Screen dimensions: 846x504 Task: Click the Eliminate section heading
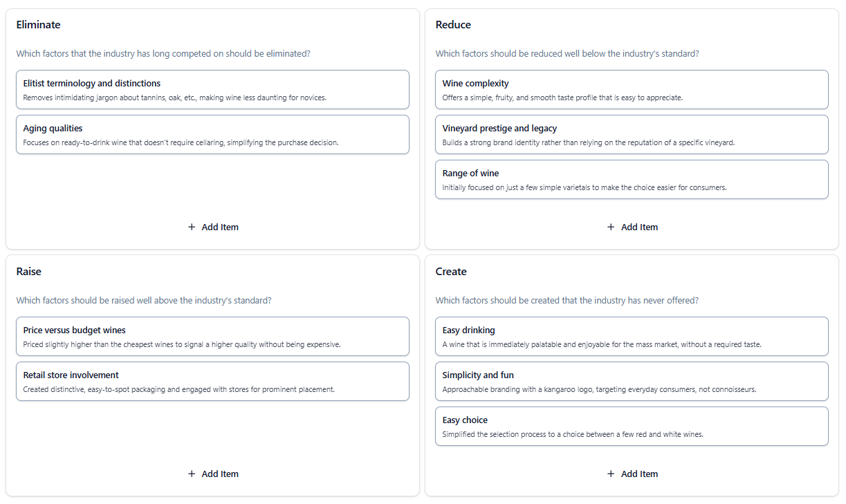click(x=39, y=25)
